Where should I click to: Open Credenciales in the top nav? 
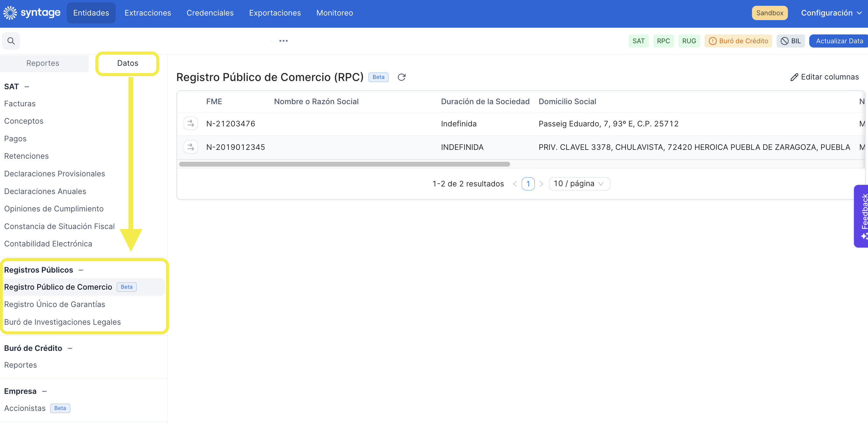(x=210, y=13)
